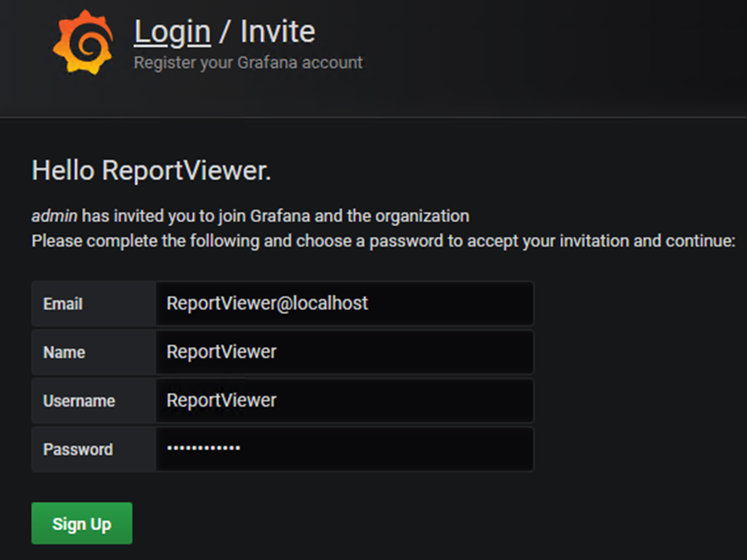Click the Email field label
Viewport: 747px width, 560px height.
click(x=63, y=304)
